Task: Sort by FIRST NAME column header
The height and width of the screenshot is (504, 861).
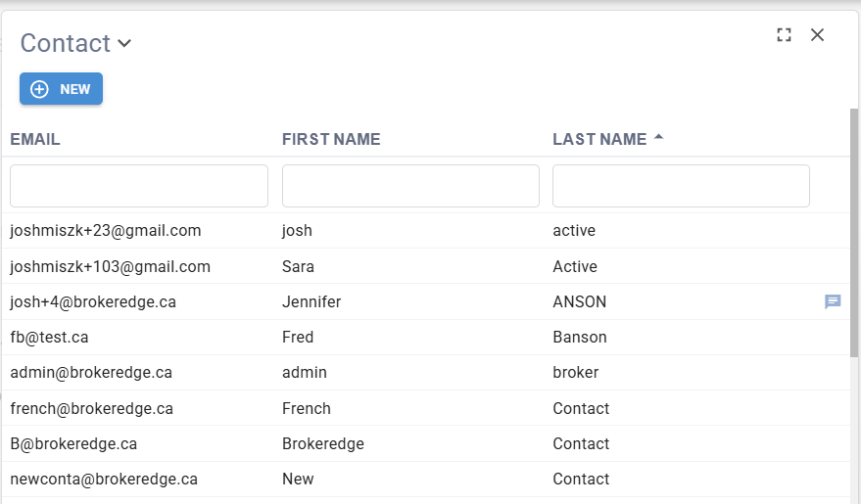Action: [x=331, y=139]
